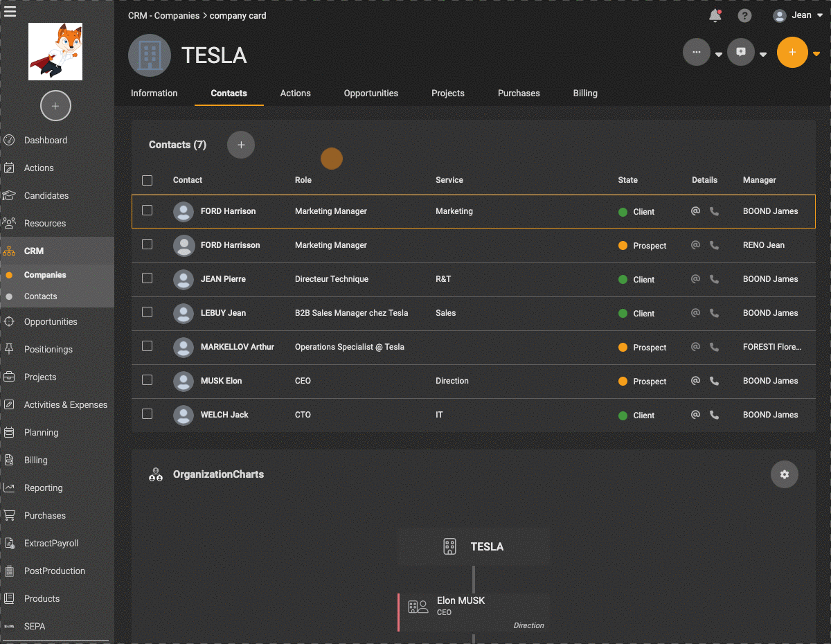
Task: Click TESLA root node in org chart
Action: [x=474, y=546]
